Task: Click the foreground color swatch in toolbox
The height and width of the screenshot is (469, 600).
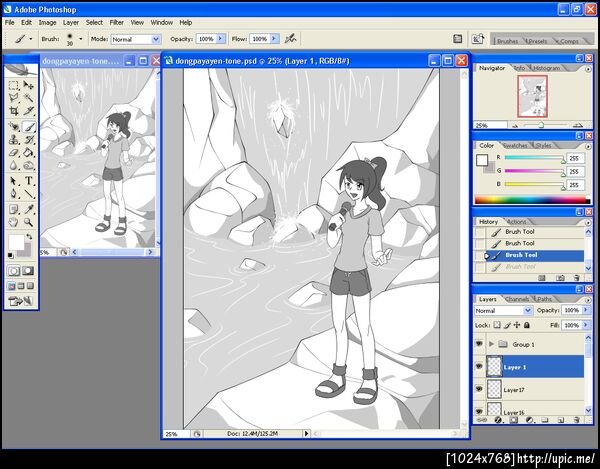Action: click(x=16, y=243)
